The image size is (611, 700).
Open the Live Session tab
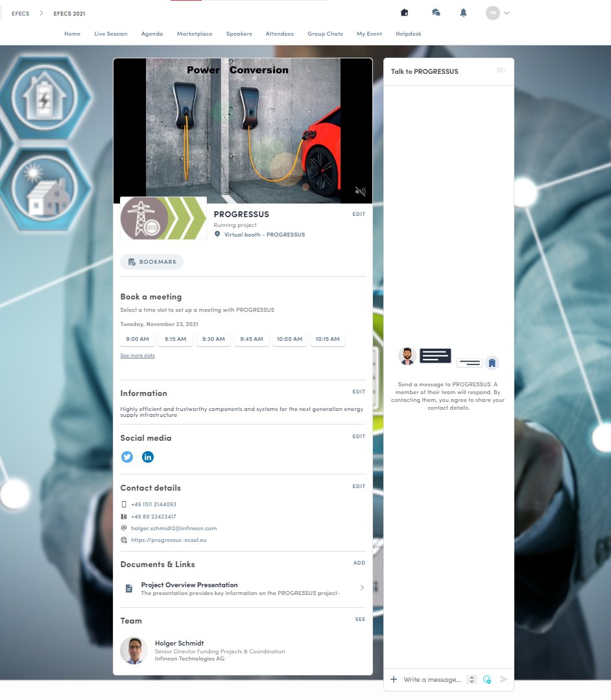pos(111,34)
